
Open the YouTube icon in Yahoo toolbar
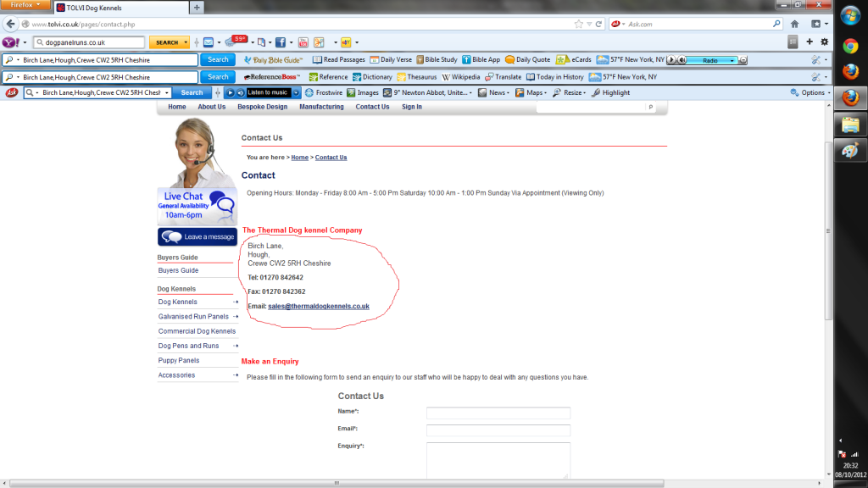303,42
